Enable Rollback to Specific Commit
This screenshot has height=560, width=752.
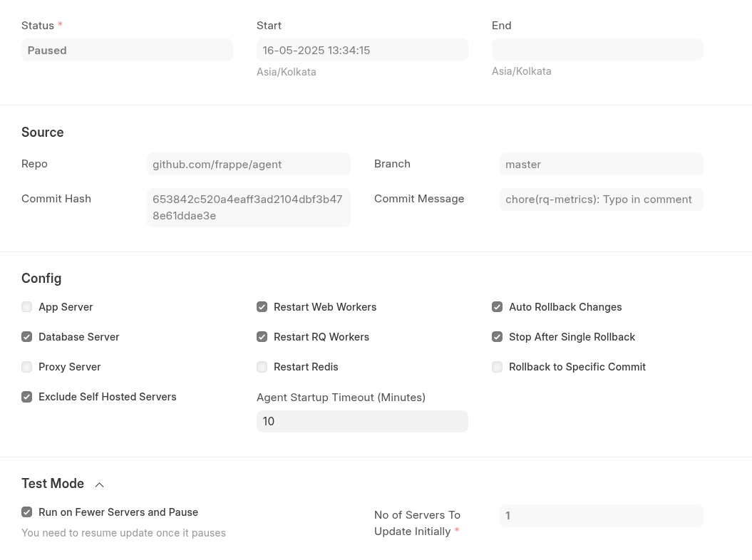(x=498, y=367)
